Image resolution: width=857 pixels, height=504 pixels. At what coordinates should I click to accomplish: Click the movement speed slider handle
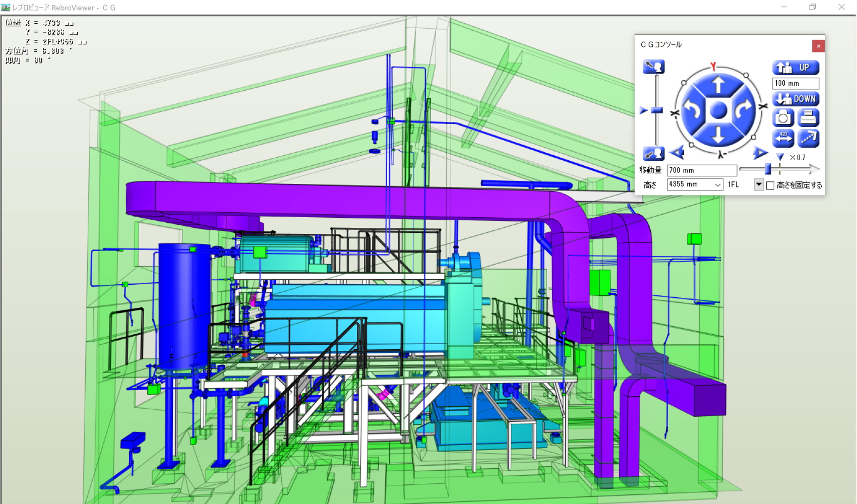tap(768, 169)
